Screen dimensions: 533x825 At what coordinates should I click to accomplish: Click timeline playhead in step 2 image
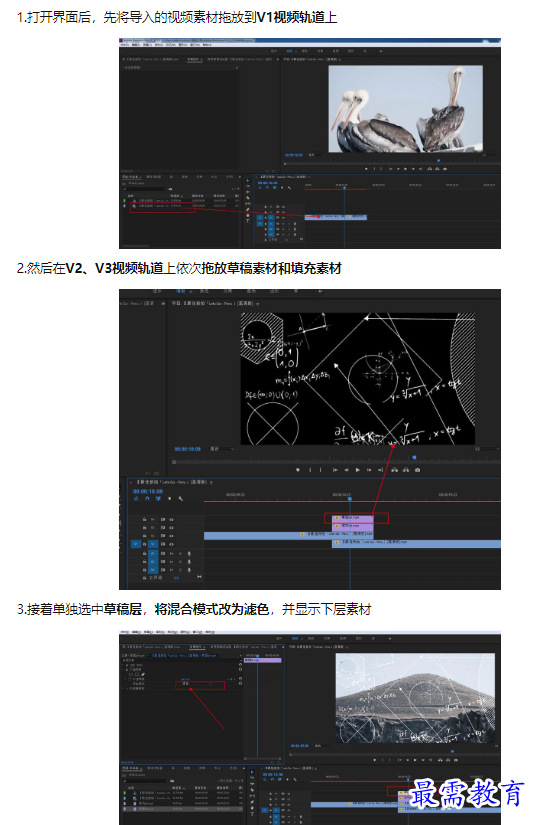tap(350, 498)
